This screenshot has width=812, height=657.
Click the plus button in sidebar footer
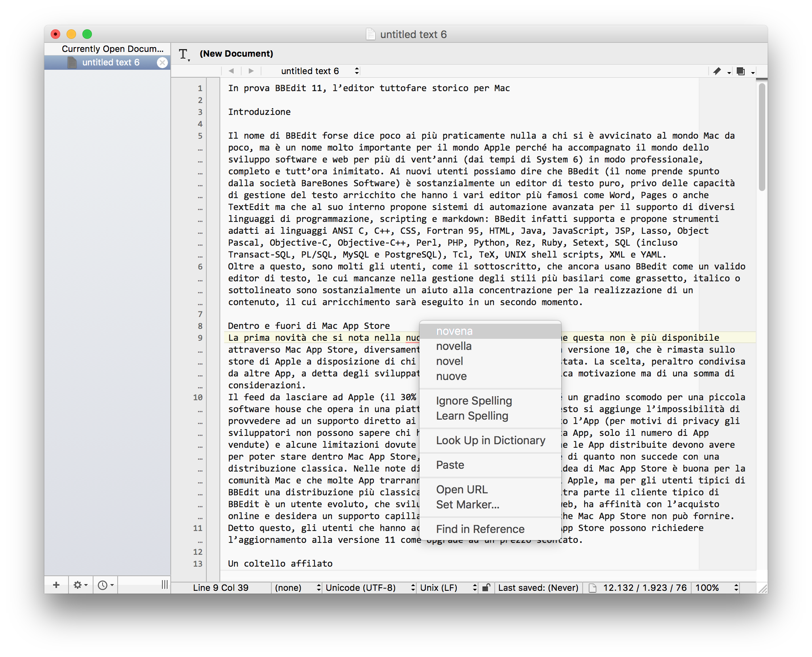[x=56, y=585]
